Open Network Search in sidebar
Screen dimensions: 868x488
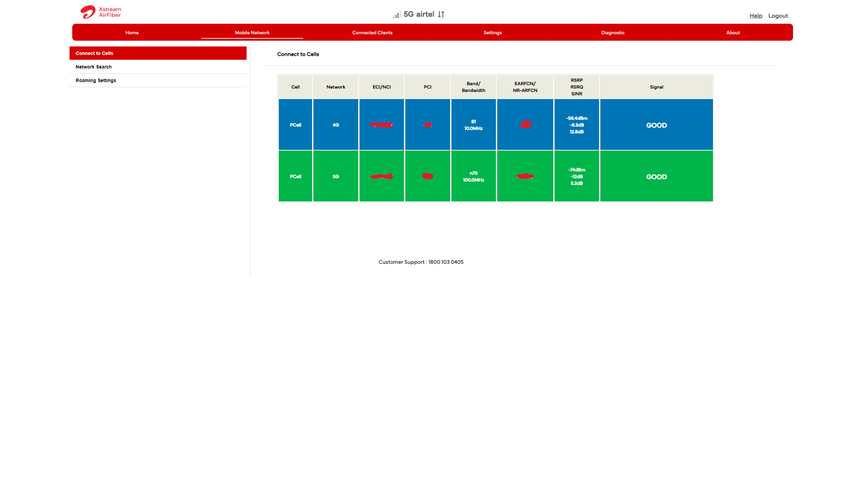coord(158,67)
